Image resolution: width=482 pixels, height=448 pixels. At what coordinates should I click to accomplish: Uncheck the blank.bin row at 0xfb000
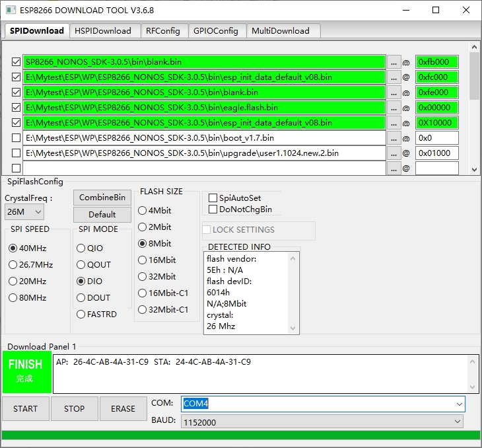[x=16, y=62]
